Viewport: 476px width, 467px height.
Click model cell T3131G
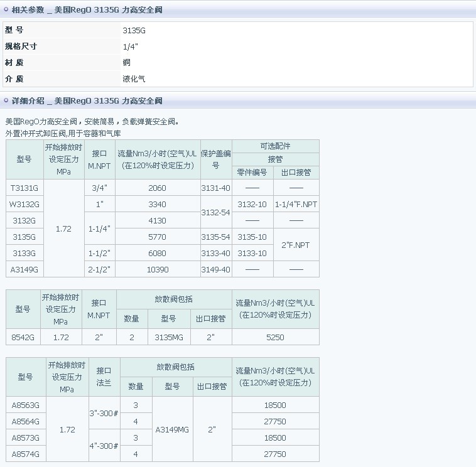tap(24, 188)
